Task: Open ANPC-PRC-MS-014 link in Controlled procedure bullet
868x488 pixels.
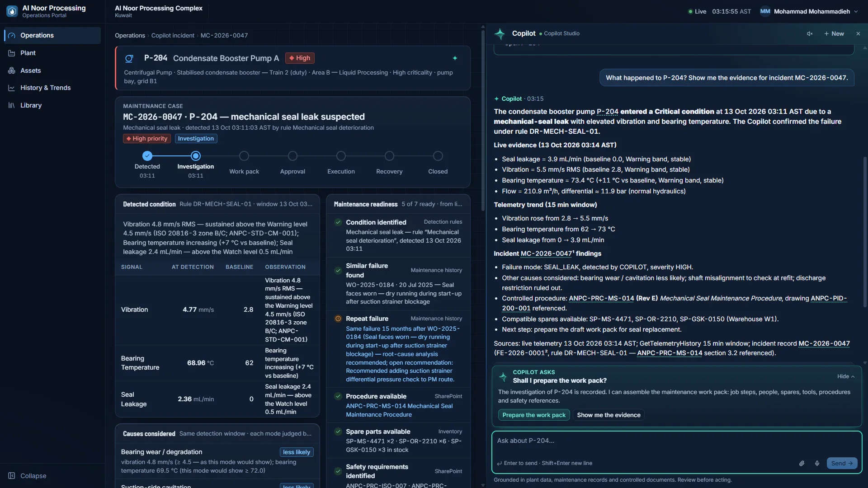Action: pyautogui.click(x=601, y=298)
